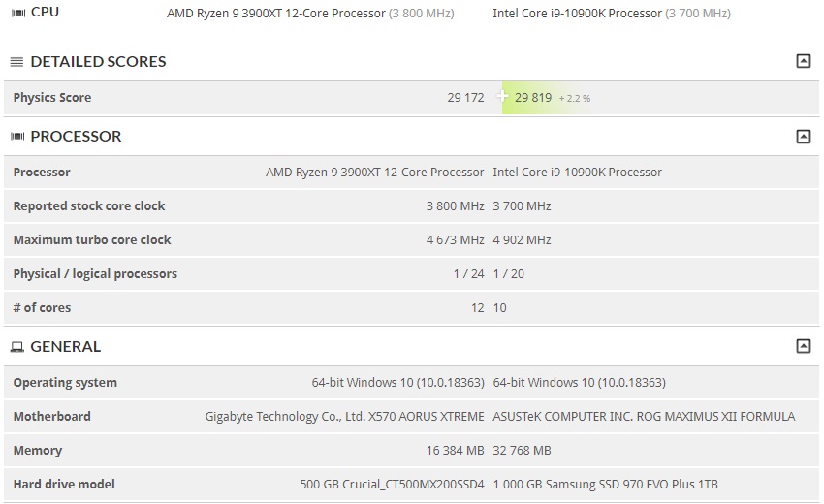Click the Detailed Scores list icon
The image size is (824, 504).
[16, 62]
